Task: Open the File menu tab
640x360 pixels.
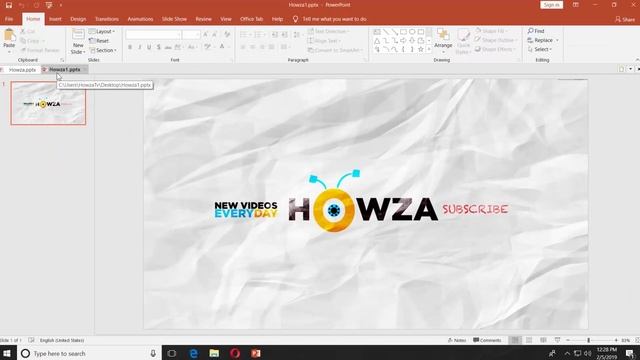Action: [9, 19]
